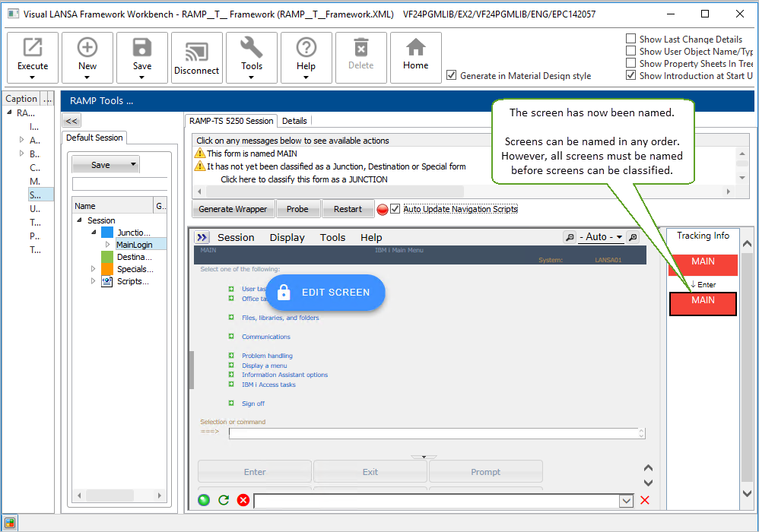The width and height of the screenshot is (759, 532).
Task: Click the green circle icon at bottom
Action: (x=204, y=500)
